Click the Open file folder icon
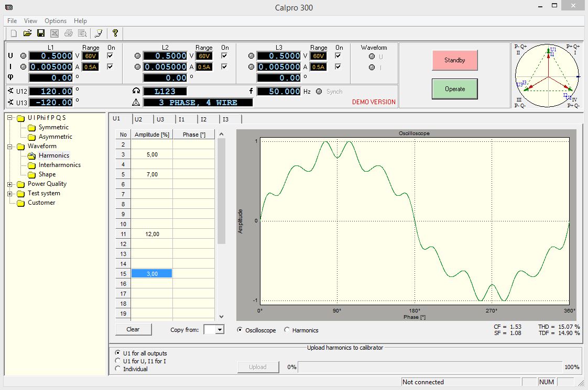The width and height of the screenshot is (588, 390). [x=27, y=34]
